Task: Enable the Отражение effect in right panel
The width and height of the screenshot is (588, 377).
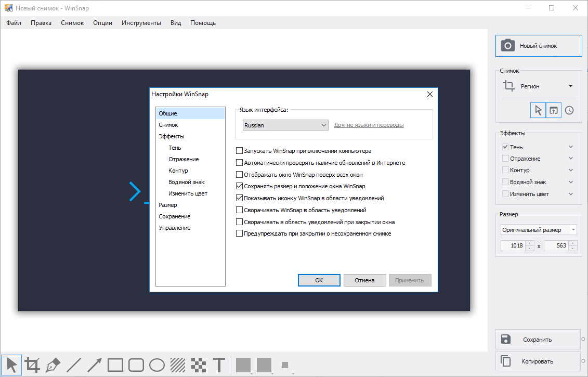Action: click(x=505, y=158)
